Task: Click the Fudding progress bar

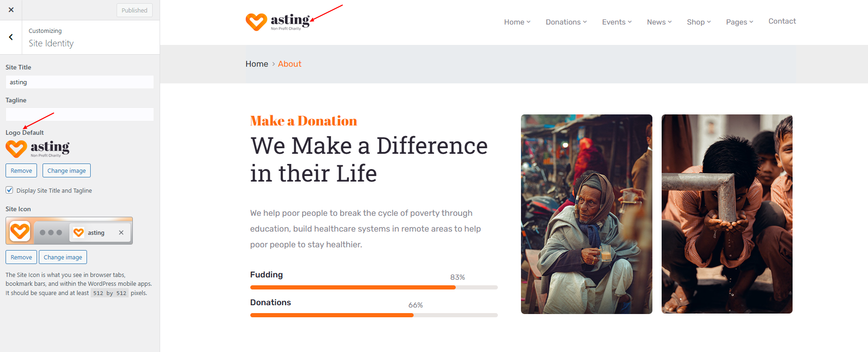Action: pos(373,287)
